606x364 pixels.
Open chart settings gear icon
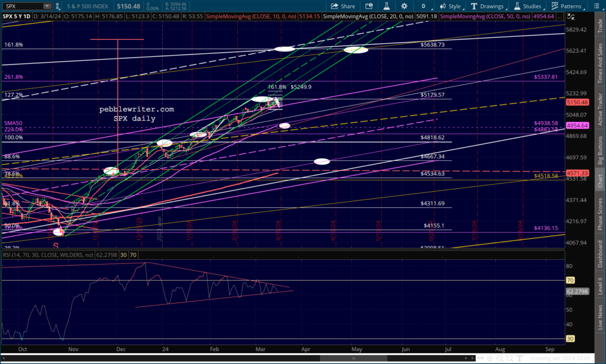tap(404, 6)
